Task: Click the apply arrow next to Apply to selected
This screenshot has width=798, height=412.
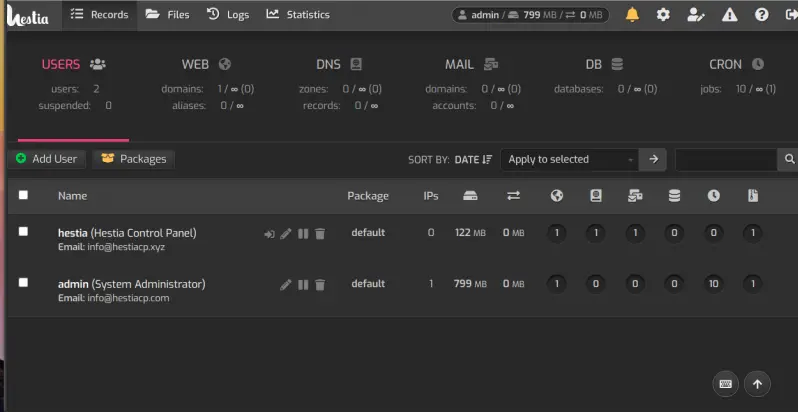Action: [653, 159]
